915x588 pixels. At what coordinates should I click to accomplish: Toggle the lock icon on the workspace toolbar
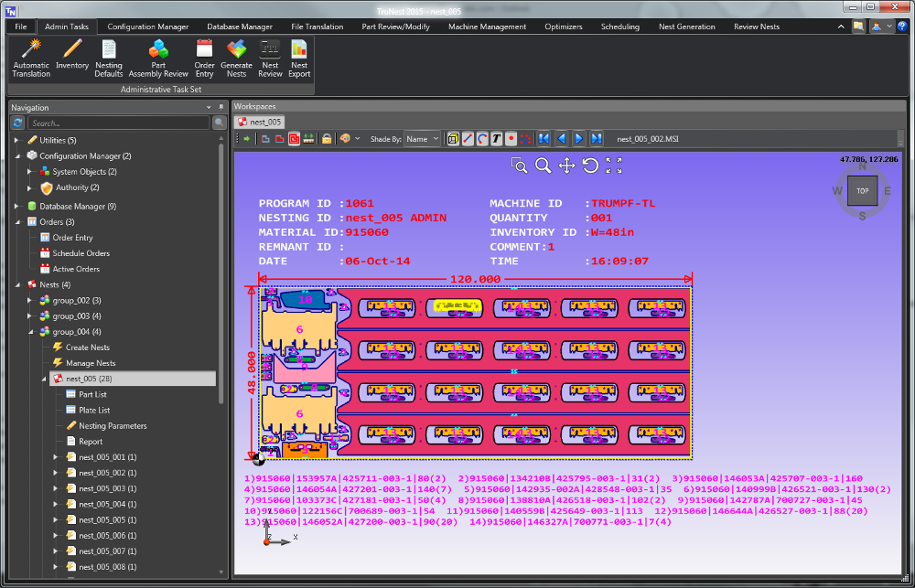[327, 138]
